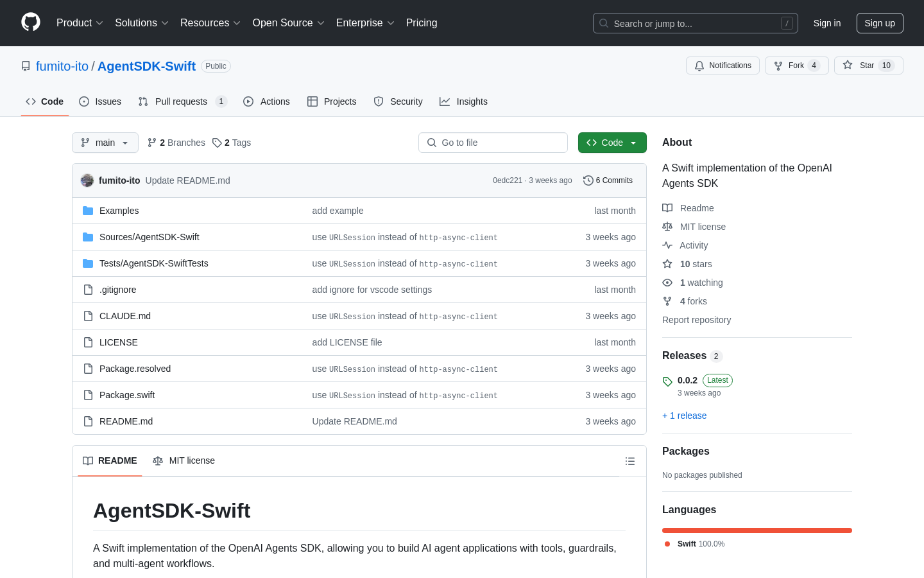Expand the Resources menu
Viewport: 924px width, 578px height.
pyautogui.click(x=210, y=23)
